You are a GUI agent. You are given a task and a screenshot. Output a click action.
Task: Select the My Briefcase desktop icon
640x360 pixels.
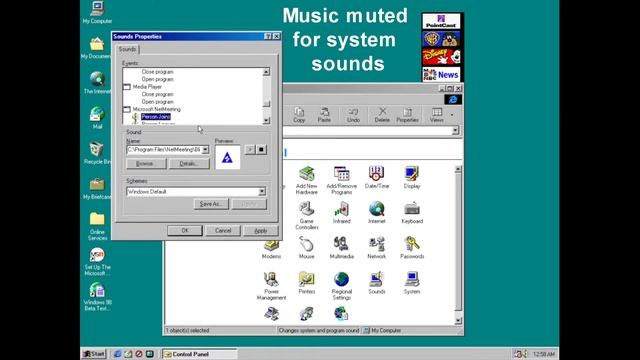tap(97, 188)
